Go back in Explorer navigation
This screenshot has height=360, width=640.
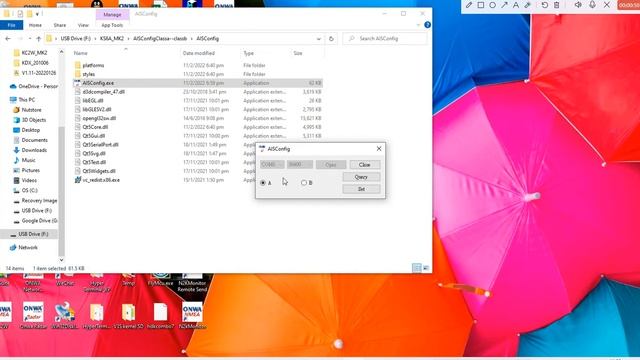coord(8,39)
